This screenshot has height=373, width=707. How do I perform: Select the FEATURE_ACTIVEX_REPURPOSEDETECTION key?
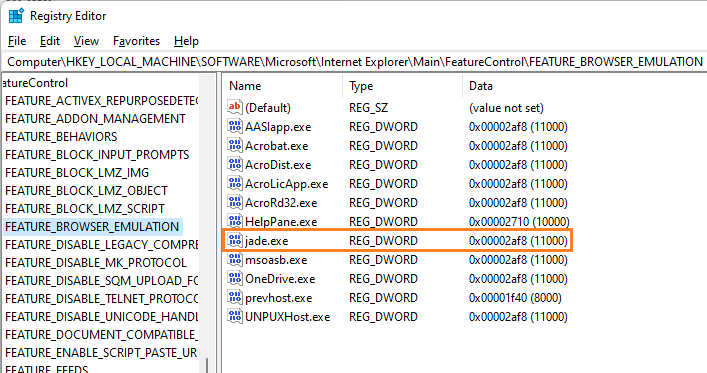[x=101, y=101]
